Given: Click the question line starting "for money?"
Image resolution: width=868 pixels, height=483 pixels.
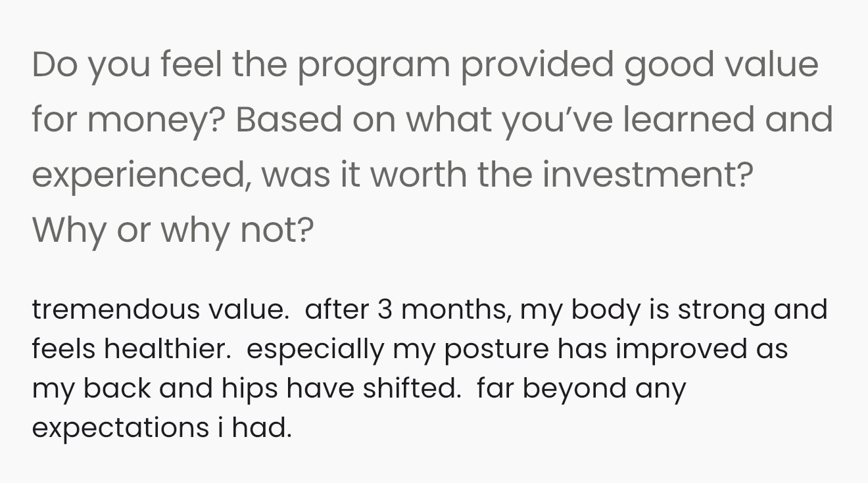Looking at the screenshot, I should [x=432, y=120].
